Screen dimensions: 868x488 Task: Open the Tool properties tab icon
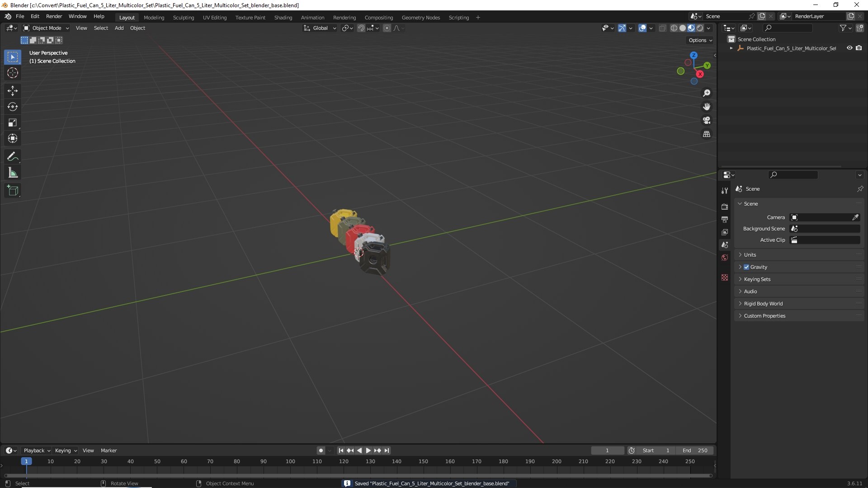[x=725, y=191]
